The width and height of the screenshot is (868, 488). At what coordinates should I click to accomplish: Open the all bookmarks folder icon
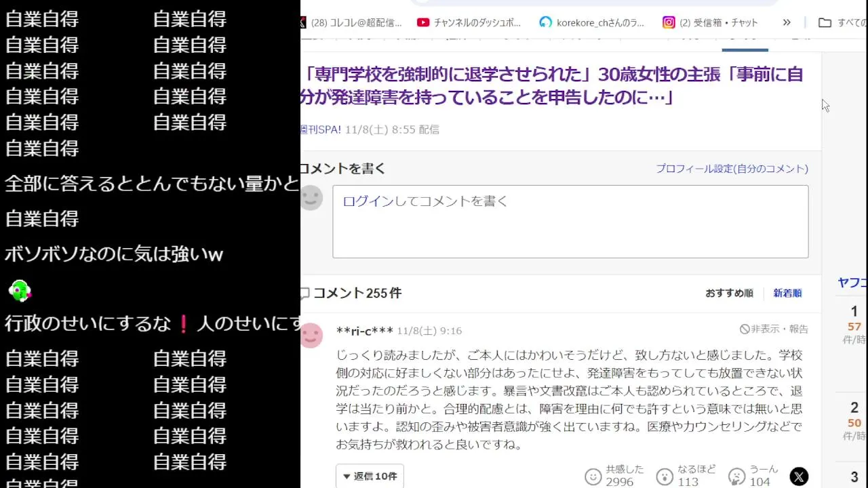click(x=825, y=22)
